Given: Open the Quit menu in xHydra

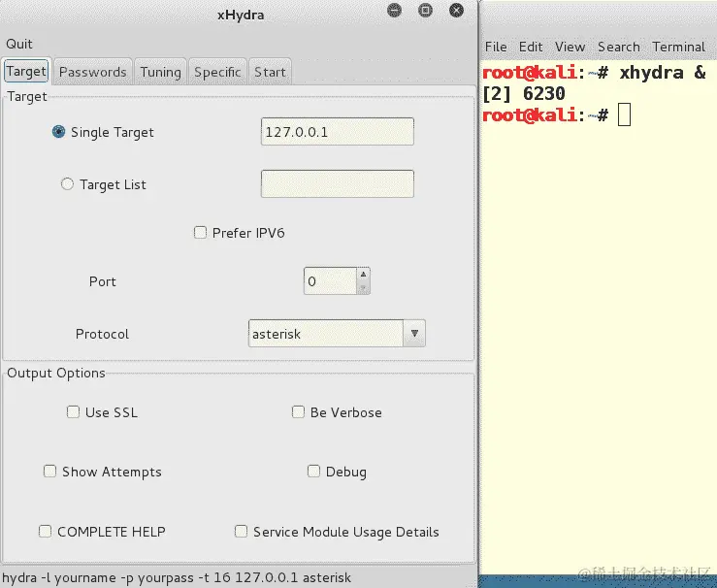Looking at the screenshot, I should (19, 44).
